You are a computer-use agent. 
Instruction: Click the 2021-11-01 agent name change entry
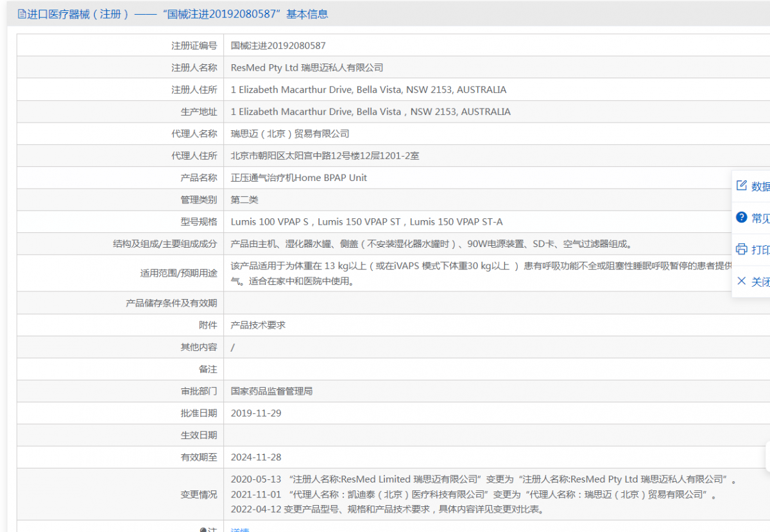tap(473, 495)
